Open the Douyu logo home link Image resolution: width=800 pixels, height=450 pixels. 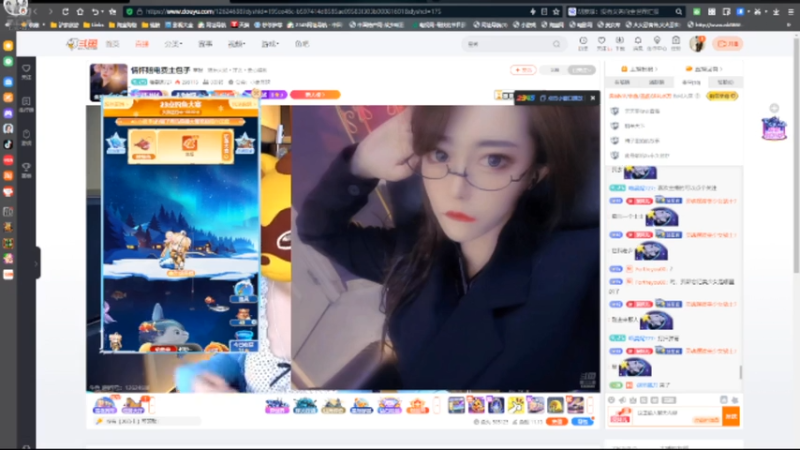(82, 44)
